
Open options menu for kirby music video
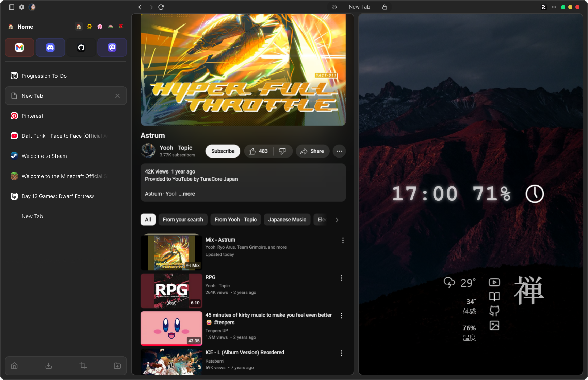tap(341, 316)
